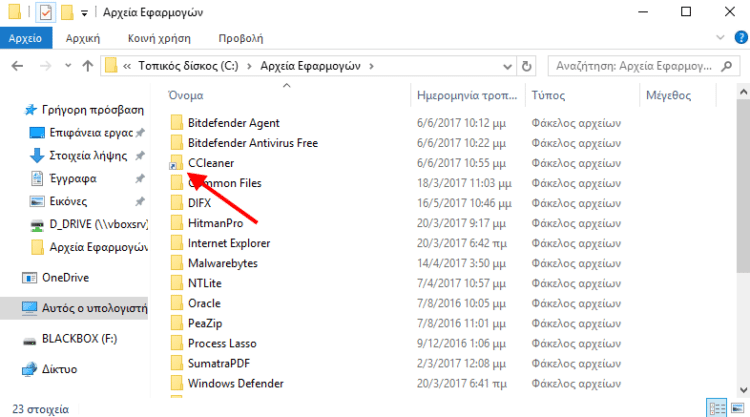Go back with the left arrow
Image resolution: width=750 pixels, height=417 pixels.
pyautogui.click(x=17, y=66)
